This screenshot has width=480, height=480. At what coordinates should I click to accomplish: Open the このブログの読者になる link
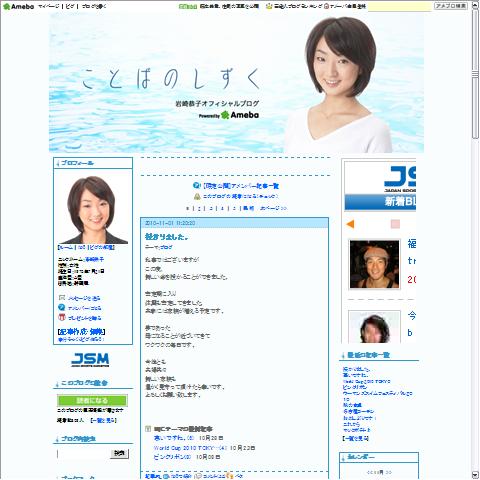[241, 197]
